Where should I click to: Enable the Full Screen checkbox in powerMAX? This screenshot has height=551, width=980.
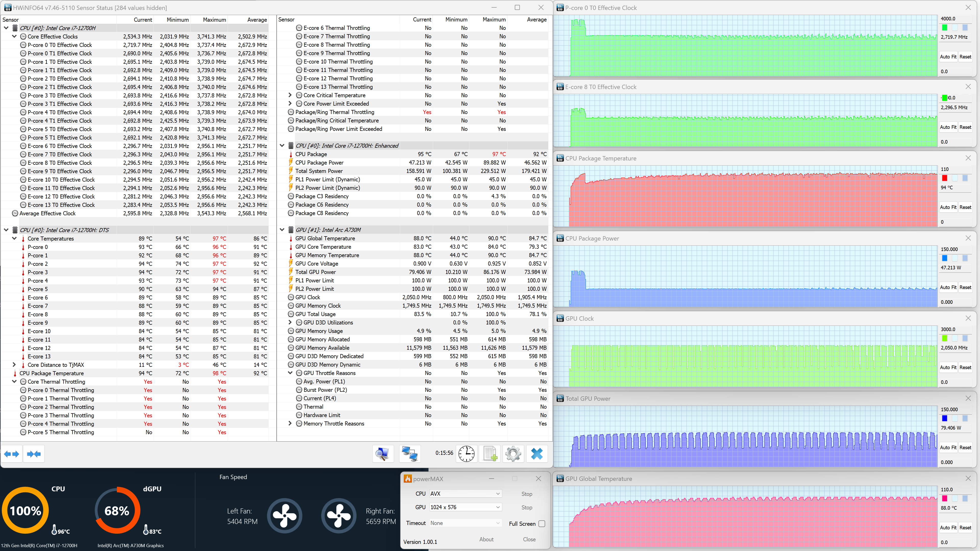click(x=542, y=524)
